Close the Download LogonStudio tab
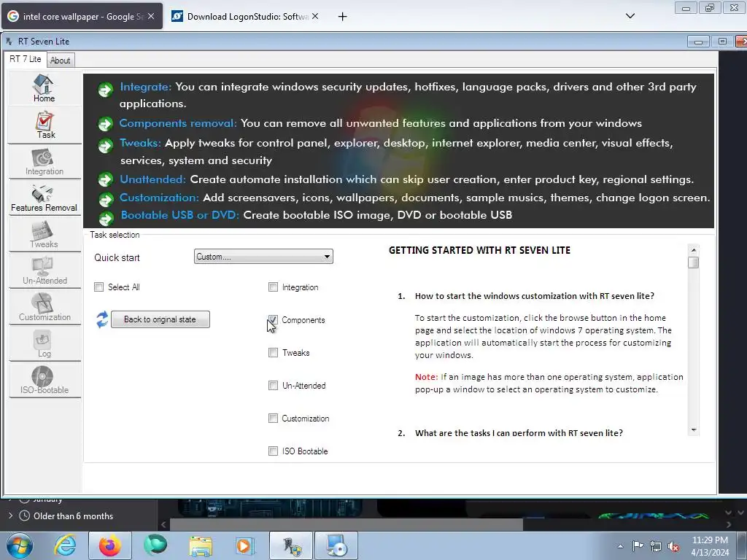The height and width of the screenshot is (560, 747). (315, 16)
